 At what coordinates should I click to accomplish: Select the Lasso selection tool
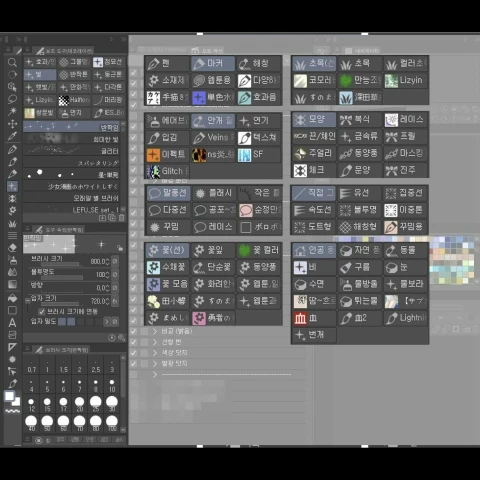pyautogui.click(x=12, y=99)
